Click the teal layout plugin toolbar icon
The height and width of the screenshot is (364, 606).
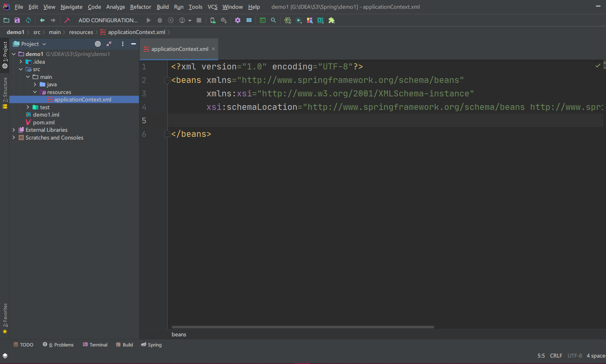pos(320,20)
